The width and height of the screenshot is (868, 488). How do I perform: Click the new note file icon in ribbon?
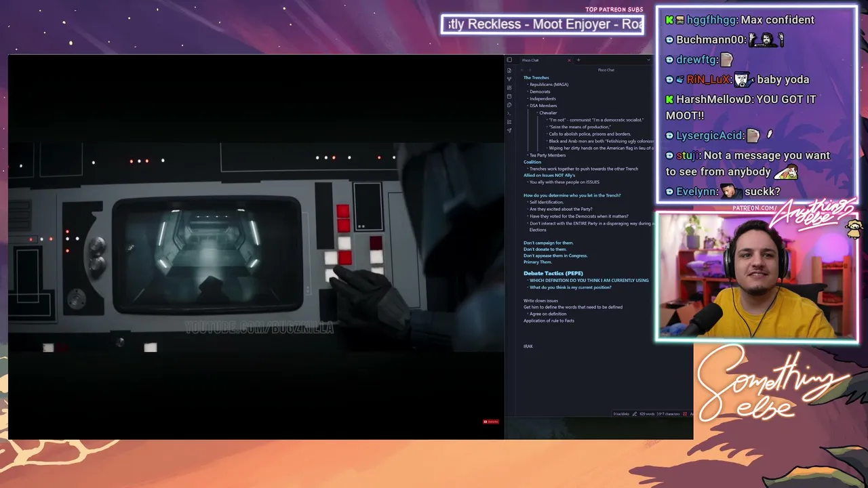pyautogui.click(x=509, y=70)
